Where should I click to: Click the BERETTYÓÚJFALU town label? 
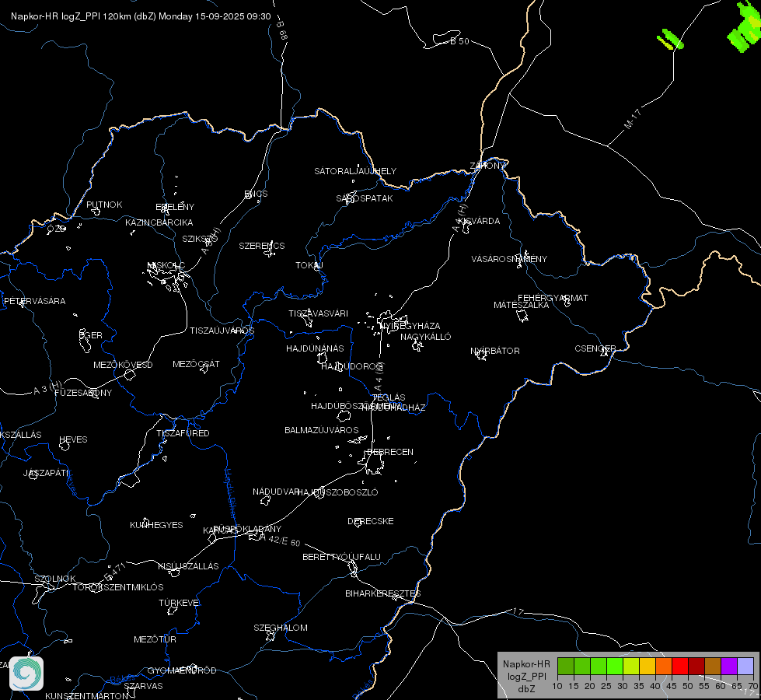342,557
